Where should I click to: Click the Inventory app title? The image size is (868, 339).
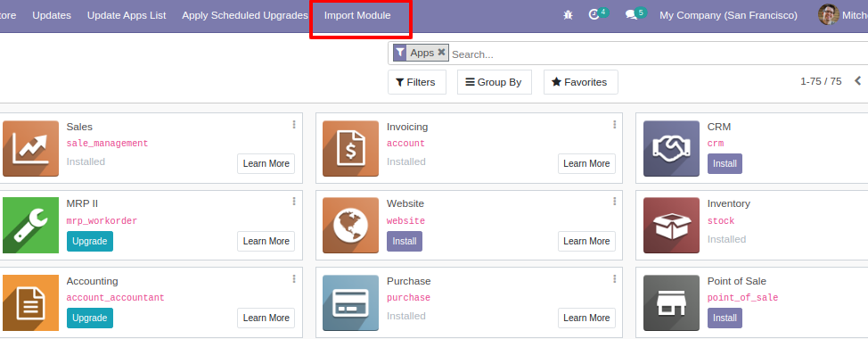coord(728,203)
